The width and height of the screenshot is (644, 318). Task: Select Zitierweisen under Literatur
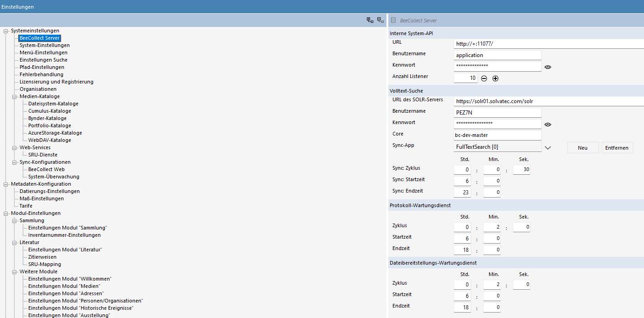[42, 257]
